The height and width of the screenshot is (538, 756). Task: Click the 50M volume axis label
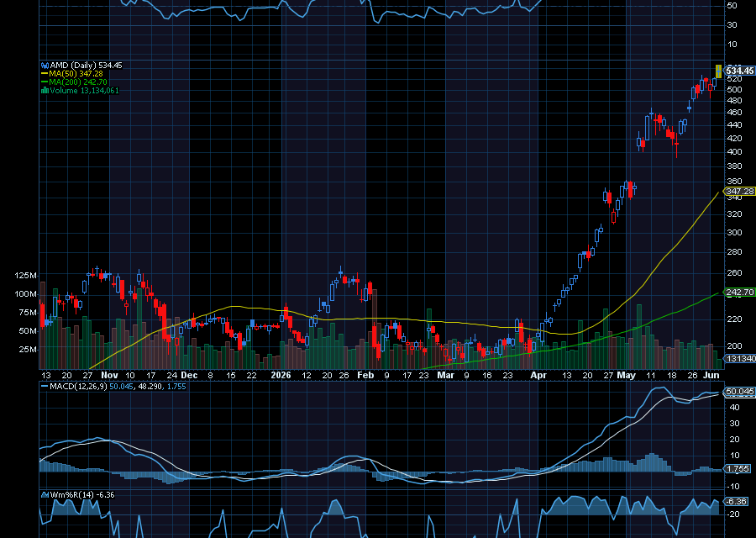click(28, 330)
